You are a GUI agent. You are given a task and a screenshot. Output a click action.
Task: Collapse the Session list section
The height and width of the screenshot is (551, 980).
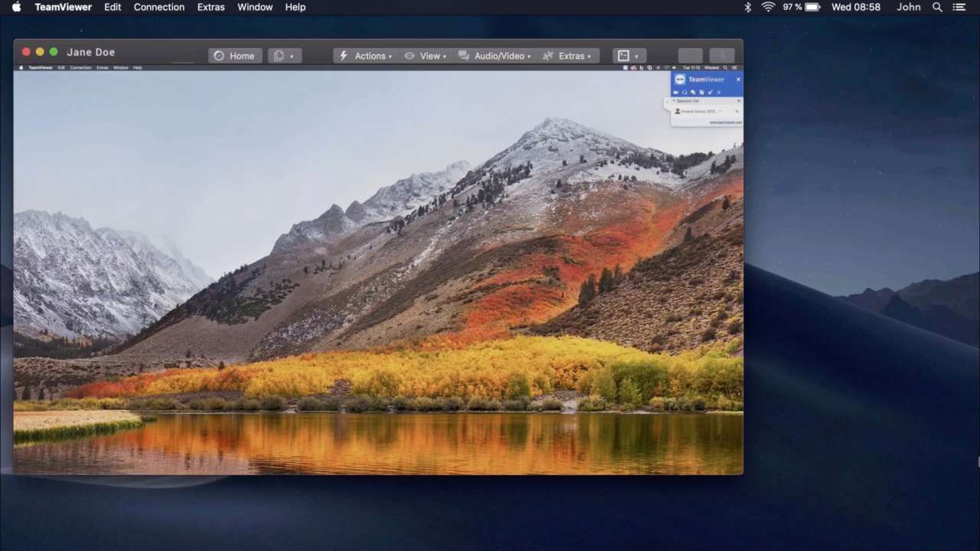click(x=674, y=101)
